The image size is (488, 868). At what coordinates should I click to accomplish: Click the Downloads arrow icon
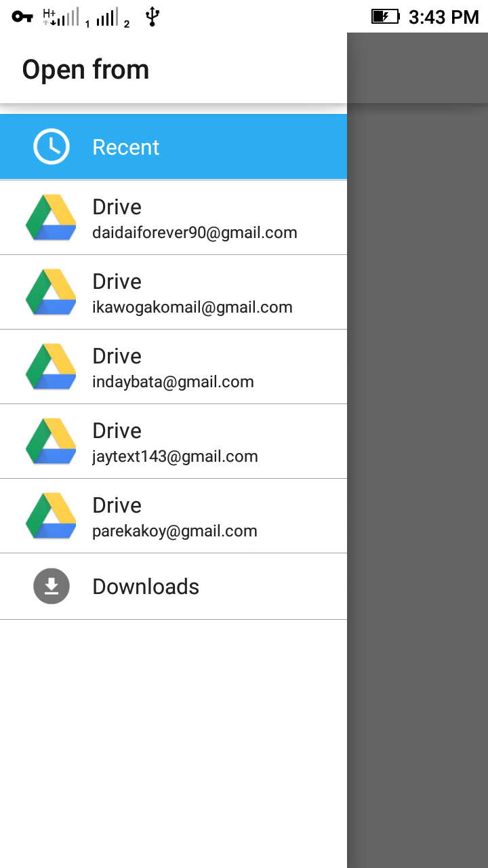coord(52,586)
